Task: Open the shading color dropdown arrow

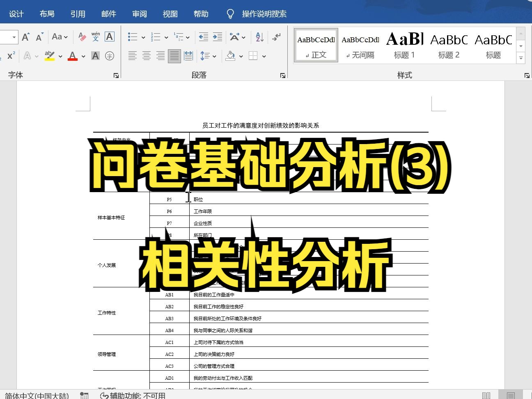Action: (241, 56)
